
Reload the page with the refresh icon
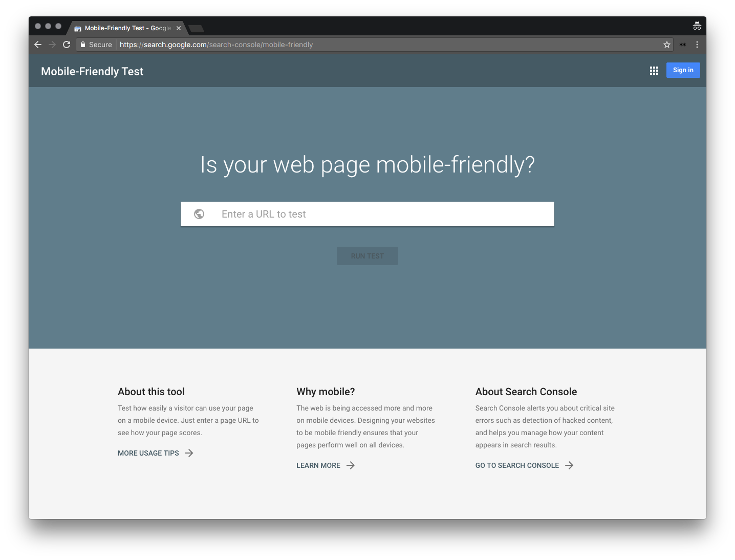67,45
